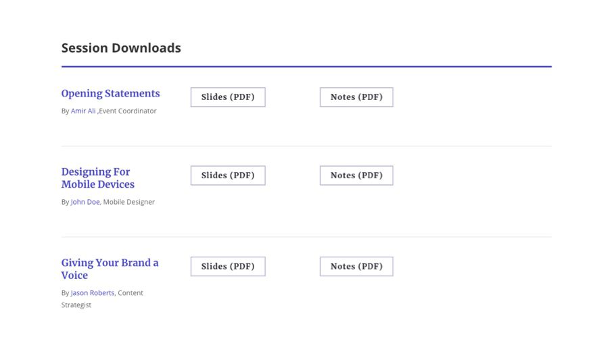Click the Event Coordinator role text
This screenshot has height=364, width=595.
[128, 111]
